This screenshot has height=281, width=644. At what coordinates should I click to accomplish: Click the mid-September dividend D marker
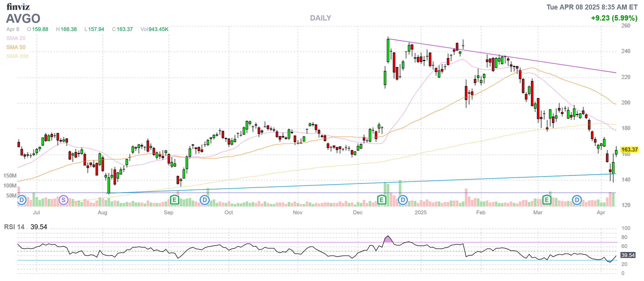[x=205, y=200]
